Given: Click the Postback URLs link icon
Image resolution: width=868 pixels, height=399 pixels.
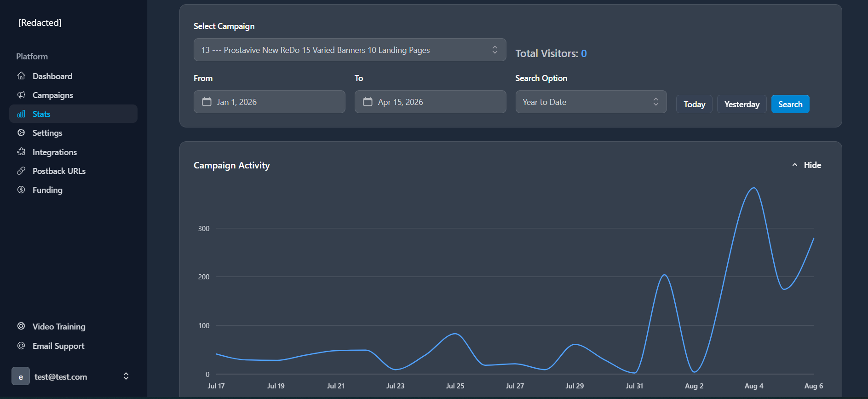Looking at the screenshot, I should pos(21,171).
